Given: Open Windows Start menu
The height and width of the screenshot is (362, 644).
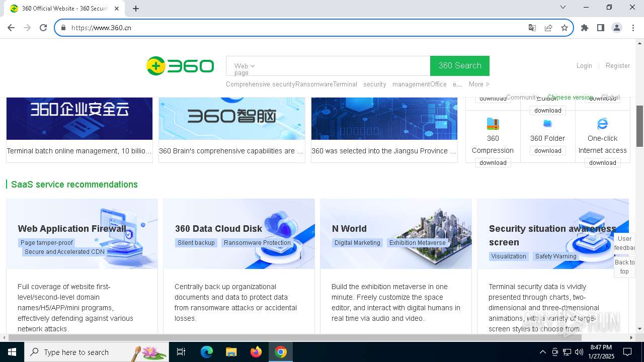Looking at the screenshot, I should (12, 352).
